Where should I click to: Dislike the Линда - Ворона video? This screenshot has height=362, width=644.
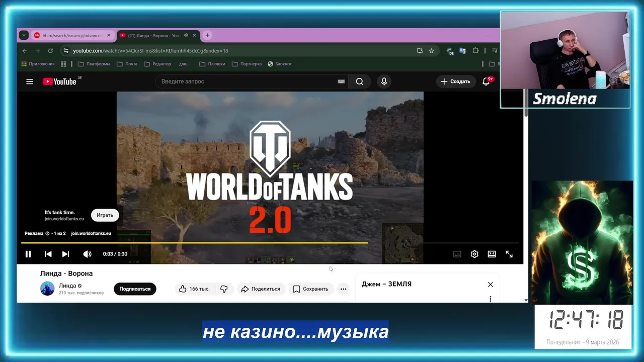[x=224, y=289]
